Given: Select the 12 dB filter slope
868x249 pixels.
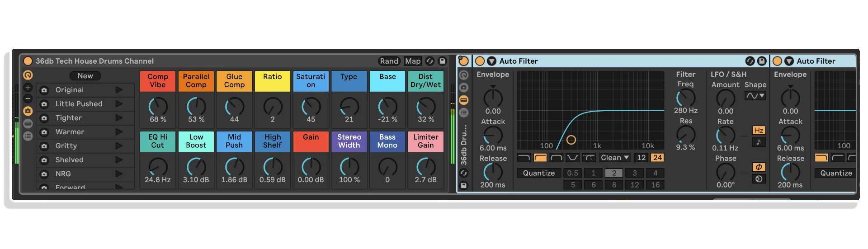Looking at the screenshot, I should (x=641, y=158).
